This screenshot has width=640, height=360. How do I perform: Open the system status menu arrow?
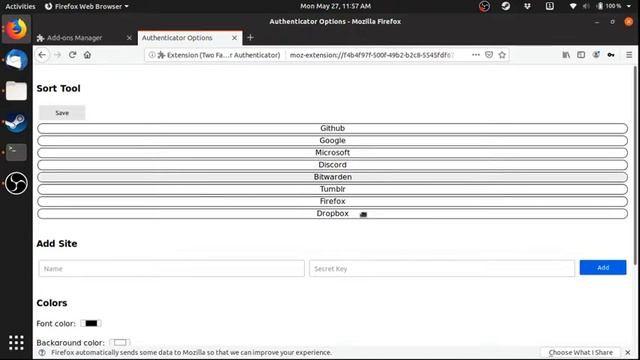tap(629, 6)
